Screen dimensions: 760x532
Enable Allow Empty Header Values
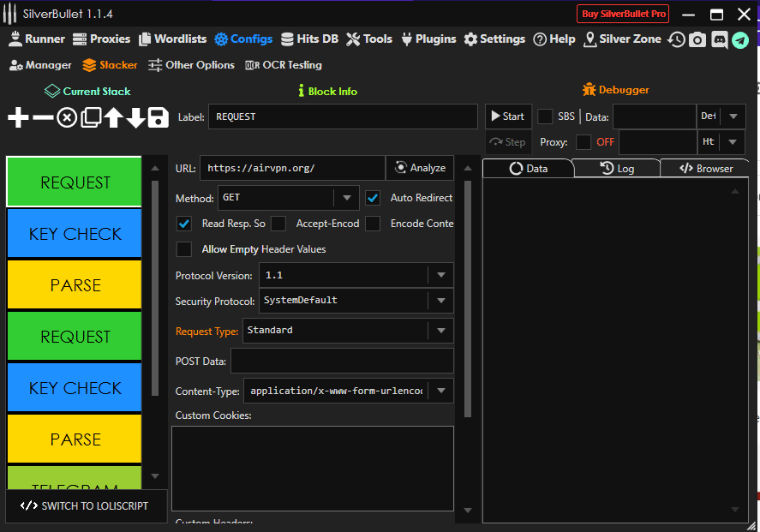[x=184, y=249]
